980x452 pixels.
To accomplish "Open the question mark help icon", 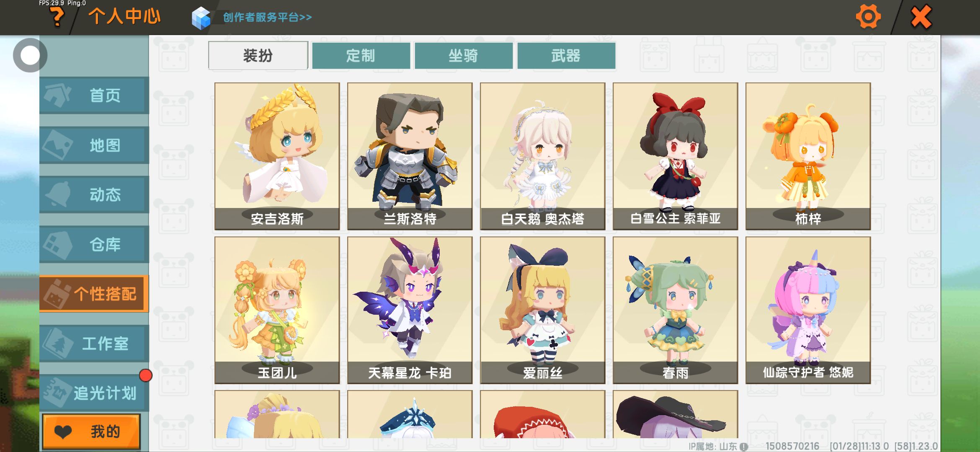I will (57, 17).
